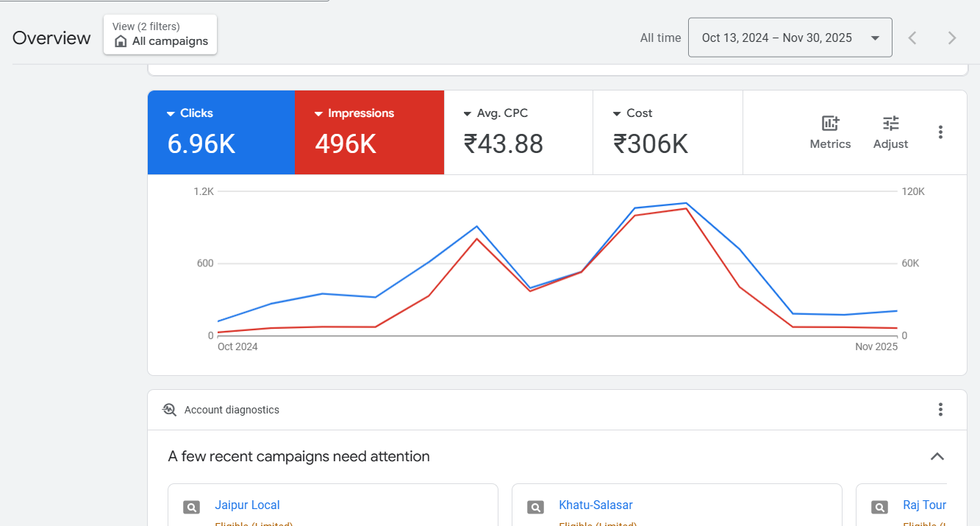The image size is (980, 526).
Task: Open the Adjust sliders icon
Action: 890,124
